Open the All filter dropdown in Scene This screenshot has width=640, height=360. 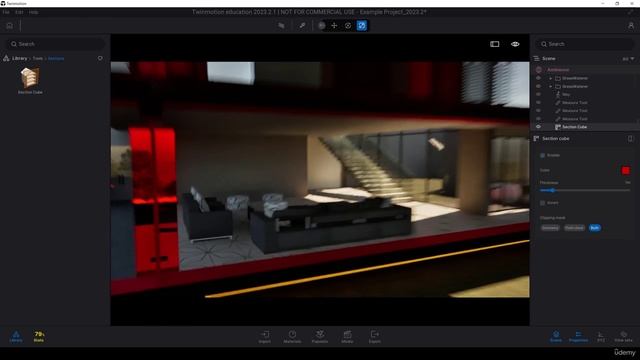coord(628,59)
